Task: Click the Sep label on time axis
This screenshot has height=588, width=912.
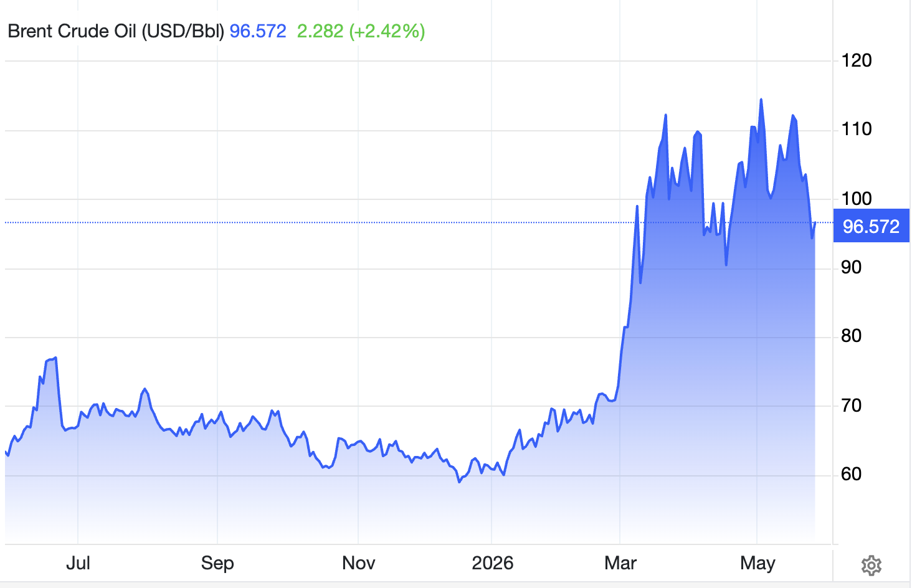Action: (x=217, y=563)
